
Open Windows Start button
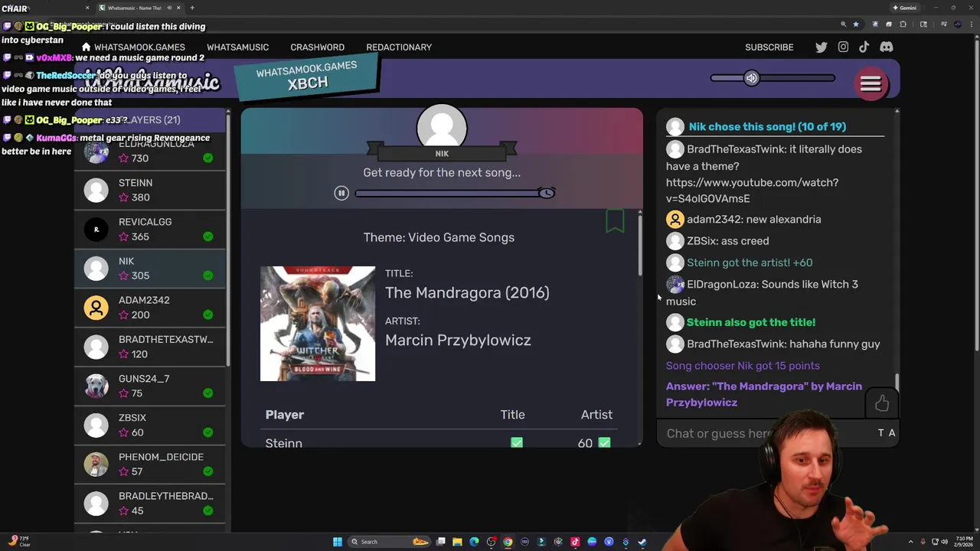click(338, 542)
